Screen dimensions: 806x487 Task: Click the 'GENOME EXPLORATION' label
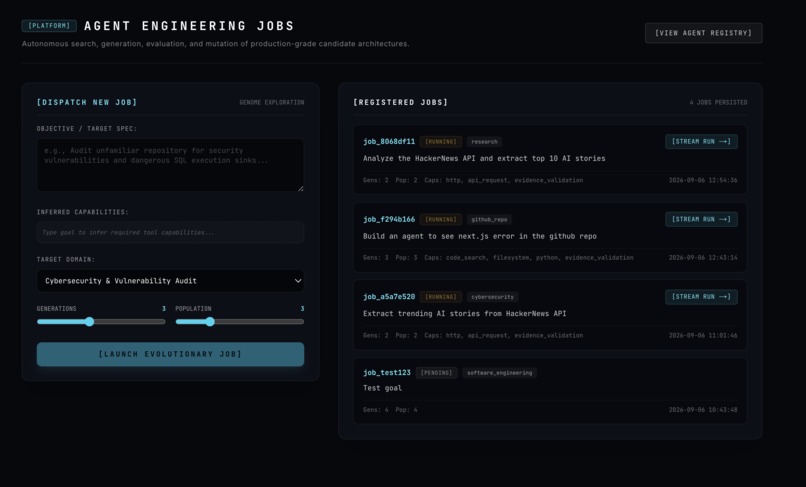(271, 102)
